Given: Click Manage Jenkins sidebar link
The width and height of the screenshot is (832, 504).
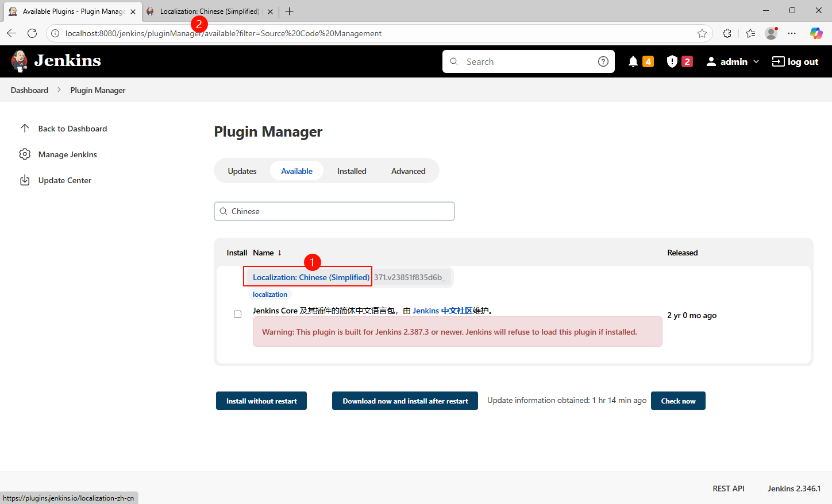Looking at the screenshot, I should pos(67,154).
